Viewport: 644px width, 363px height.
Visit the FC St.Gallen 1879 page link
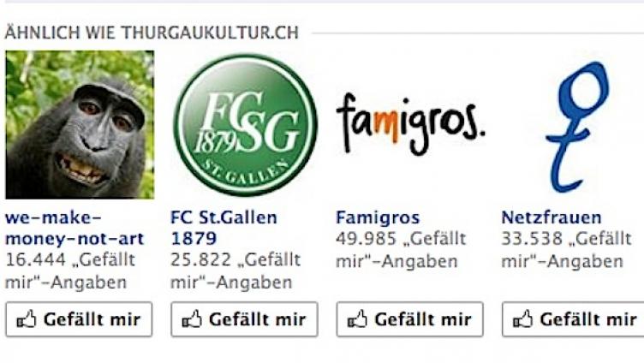coord(224,228)
